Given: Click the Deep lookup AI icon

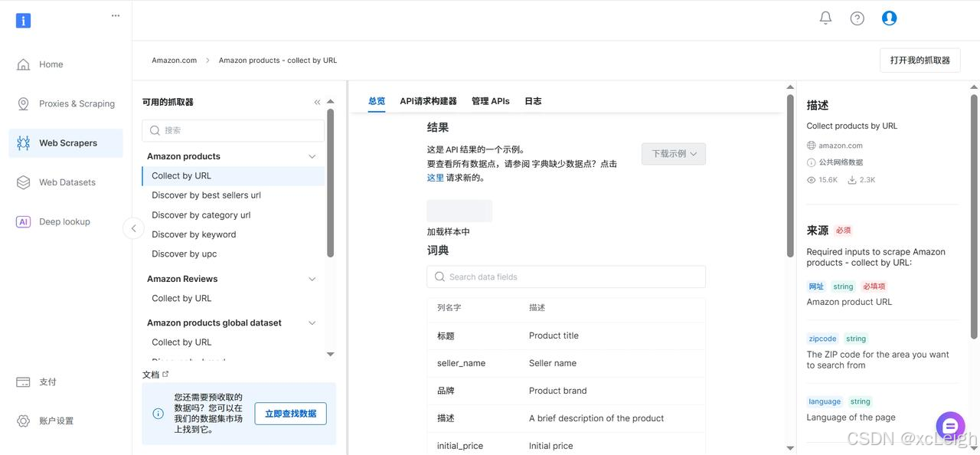Looking at the screenshot, I should (24, 222).
